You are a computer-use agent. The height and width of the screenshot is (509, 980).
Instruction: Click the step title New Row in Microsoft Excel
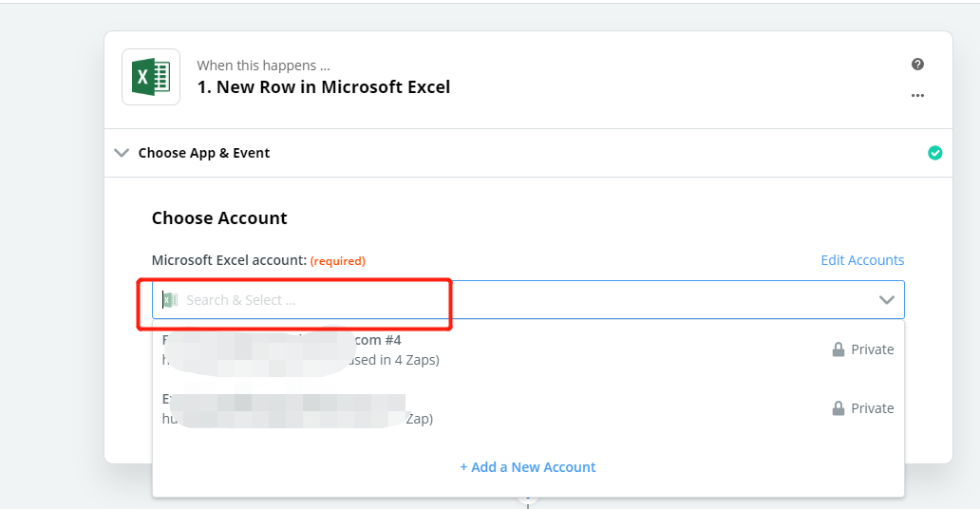[x=324, y=87]
